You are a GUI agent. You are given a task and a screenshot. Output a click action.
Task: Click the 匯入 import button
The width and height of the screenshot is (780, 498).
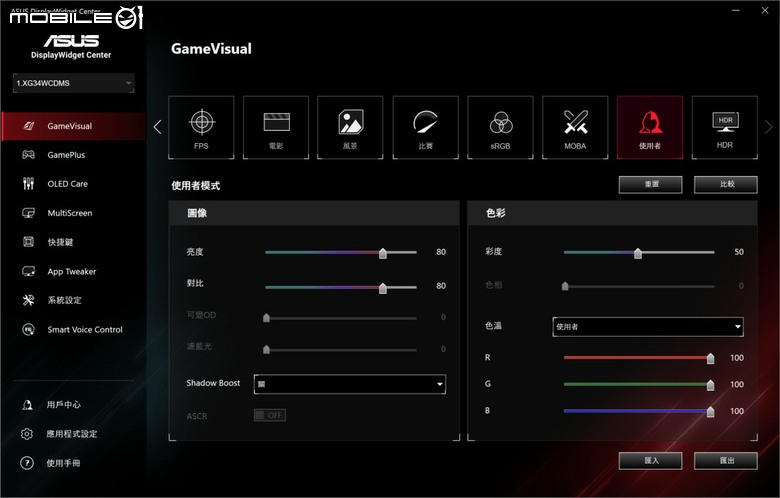point(651,461)
